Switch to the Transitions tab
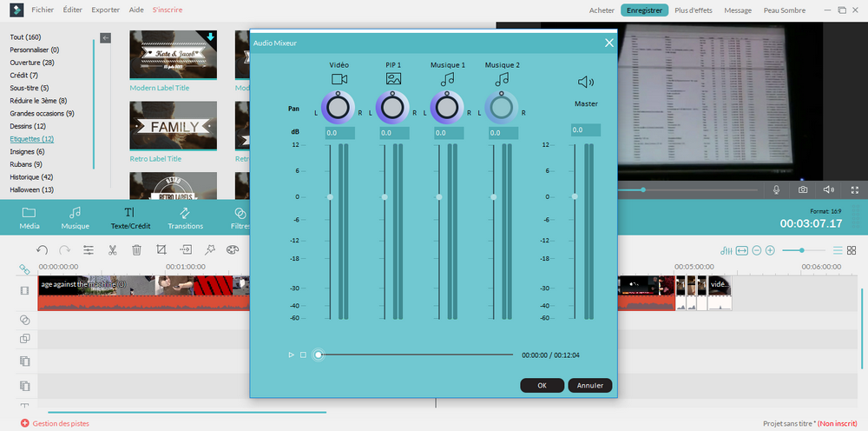This screenshot has height=431, width=868. (185, 218)
